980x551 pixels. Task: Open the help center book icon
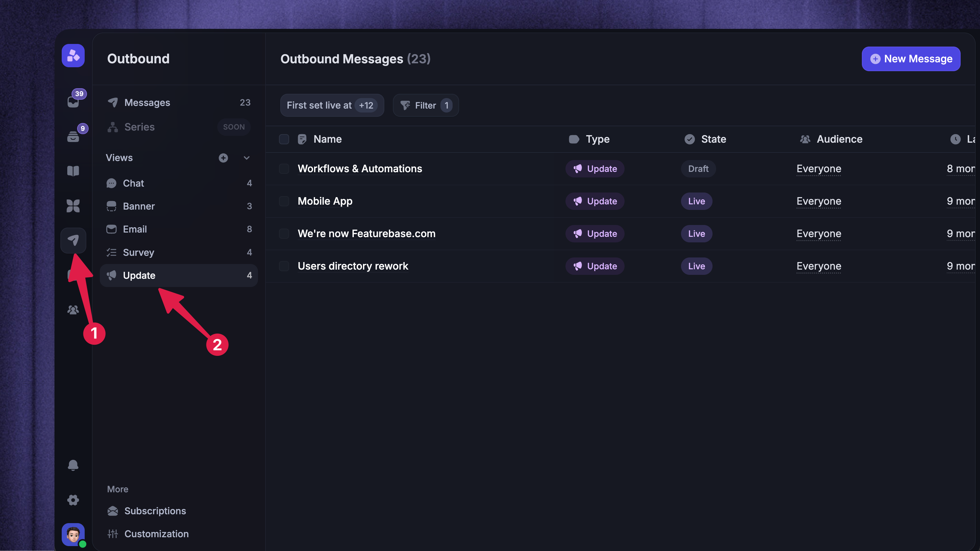73,171
